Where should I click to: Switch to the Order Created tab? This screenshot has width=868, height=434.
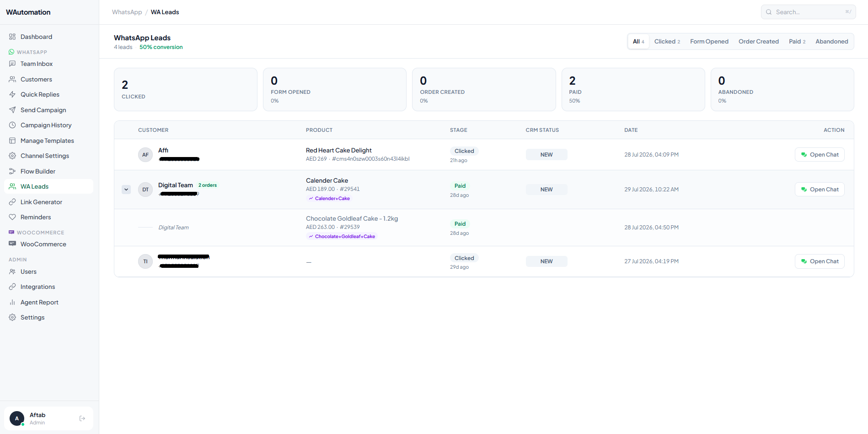click(x=759, y=42)
